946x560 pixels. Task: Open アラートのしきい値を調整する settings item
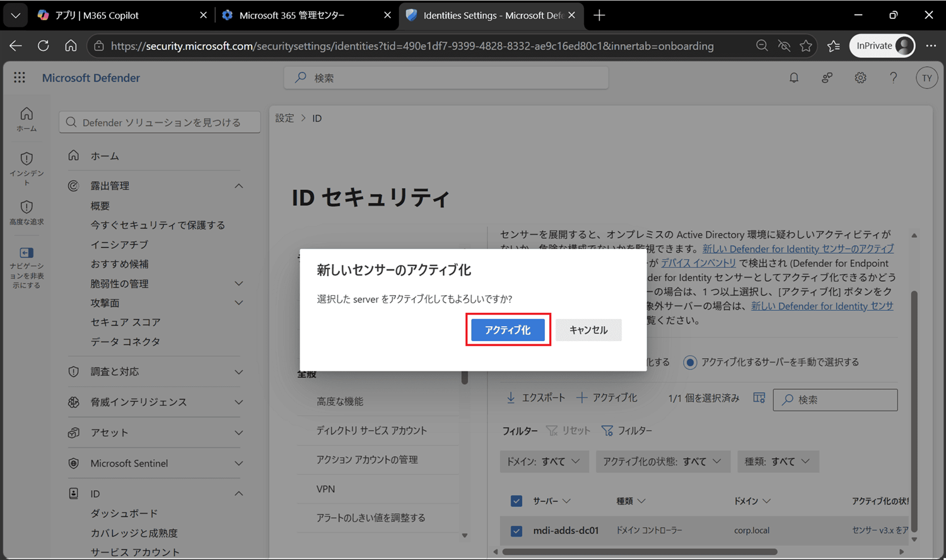[371, 518]
